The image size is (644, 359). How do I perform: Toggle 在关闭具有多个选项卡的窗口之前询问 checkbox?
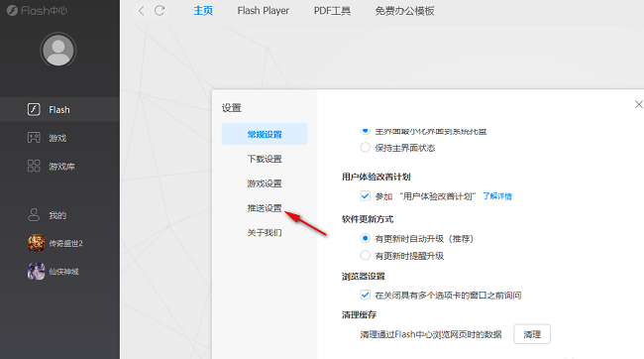pos(365,295)
